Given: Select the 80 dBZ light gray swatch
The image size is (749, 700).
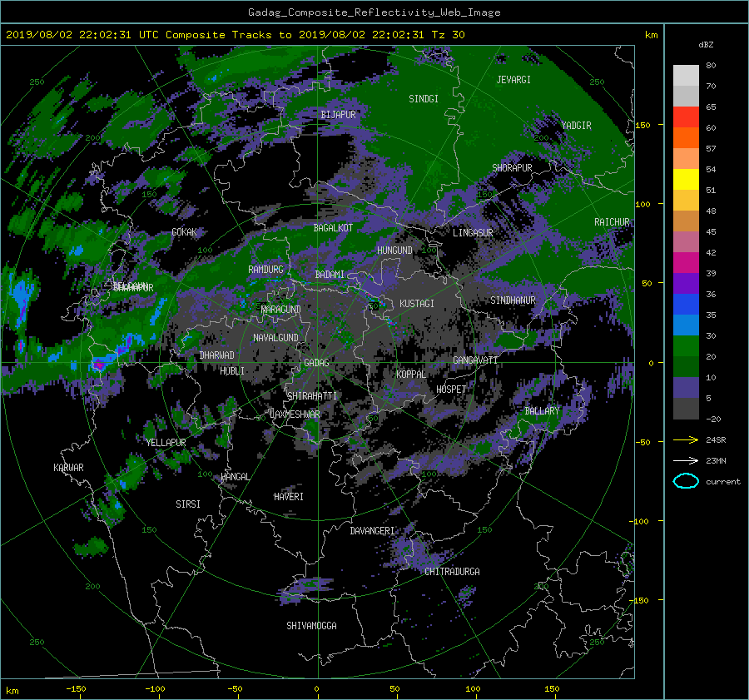Looking at the screenshot, I should (x=686, y=76).
